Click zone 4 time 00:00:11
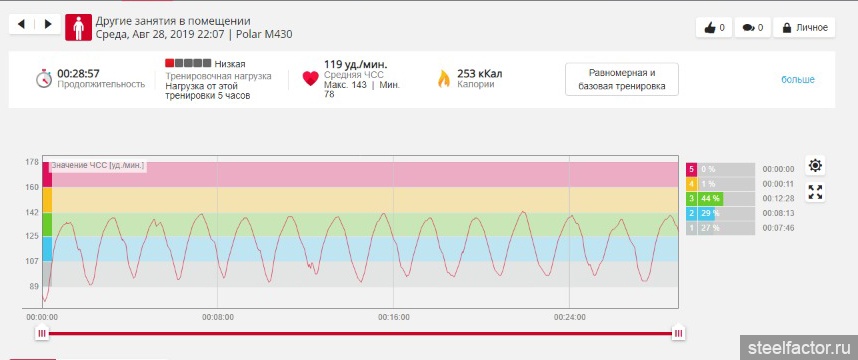858x360 pixels. (778, 184)
